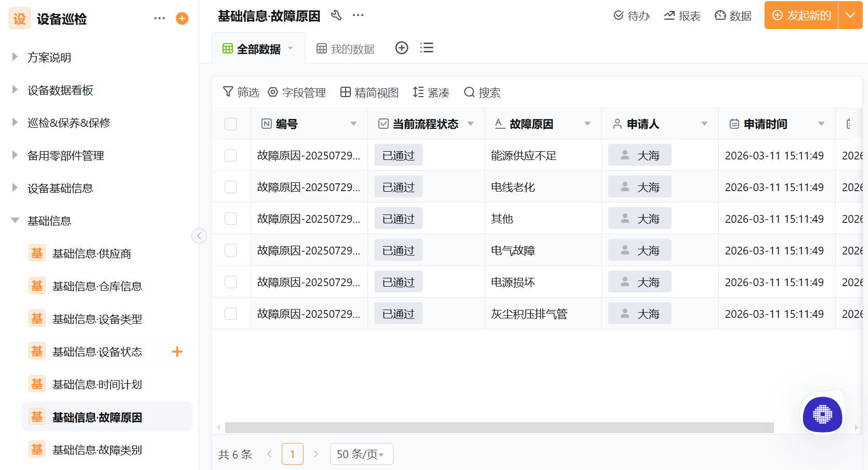This screenshot has width=868, height=470.
Task: Click the plus icon to add a new view
Action: 401,47
